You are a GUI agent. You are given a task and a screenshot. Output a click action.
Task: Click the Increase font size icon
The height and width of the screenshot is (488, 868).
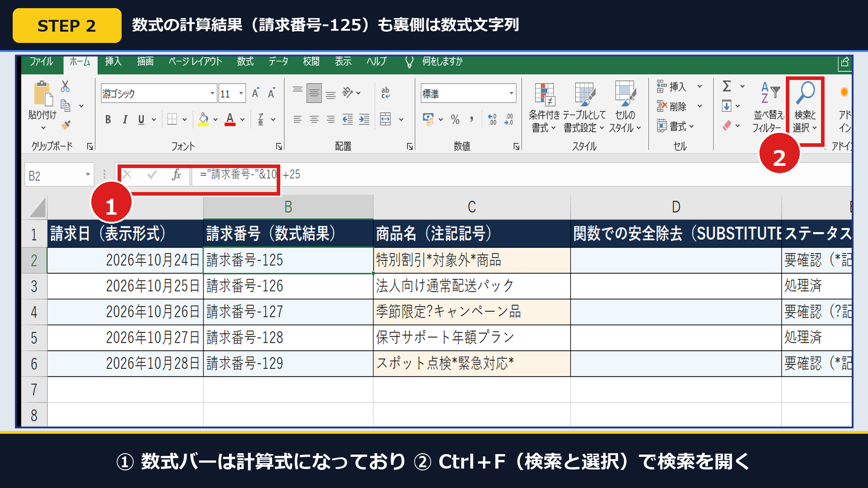[x=255, y=93]
